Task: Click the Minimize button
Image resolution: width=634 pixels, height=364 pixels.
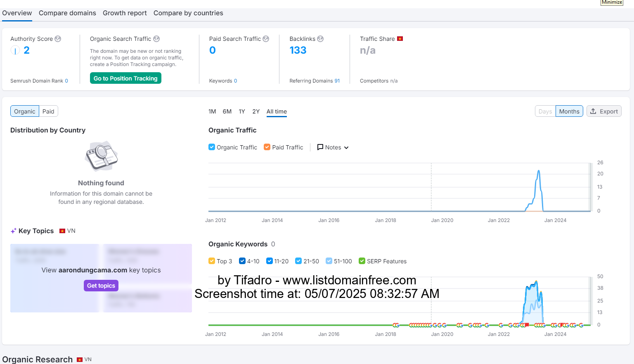Action: [x=612, y=2]
